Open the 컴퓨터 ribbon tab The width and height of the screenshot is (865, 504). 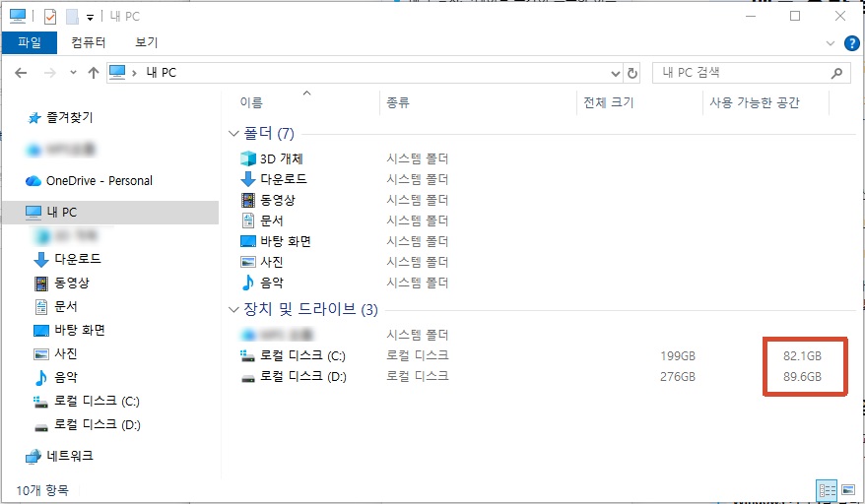tap(89, 42)
